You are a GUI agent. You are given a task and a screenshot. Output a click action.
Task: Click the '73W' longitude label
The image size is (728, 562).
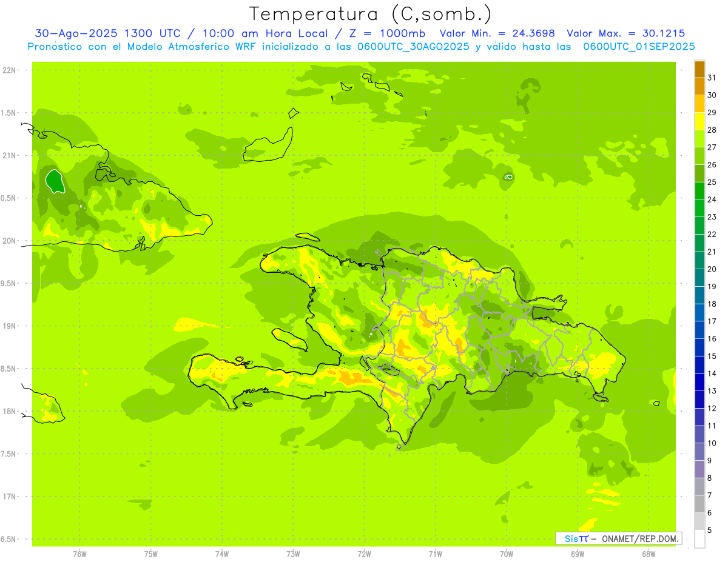pyautogui.click(x=293, y=554)
